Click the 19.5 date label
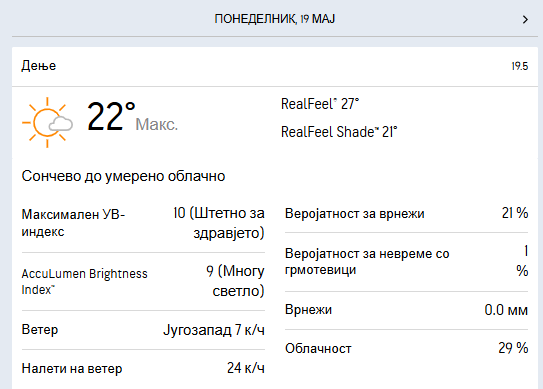The image size is (543, 389). 520,66
